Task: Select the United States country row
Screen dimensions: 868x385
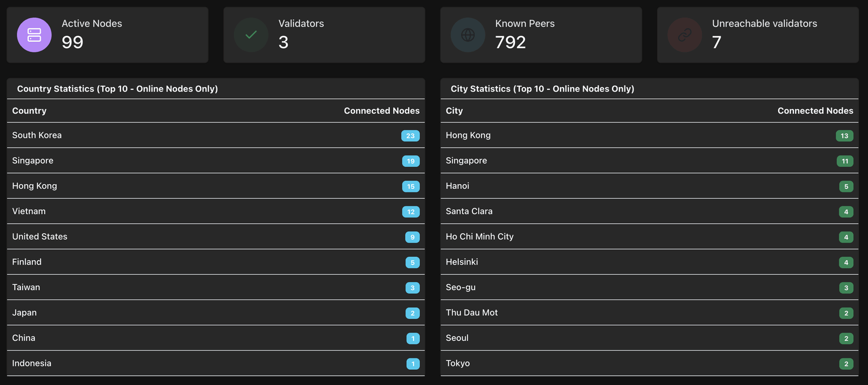Action: point(215,237)
